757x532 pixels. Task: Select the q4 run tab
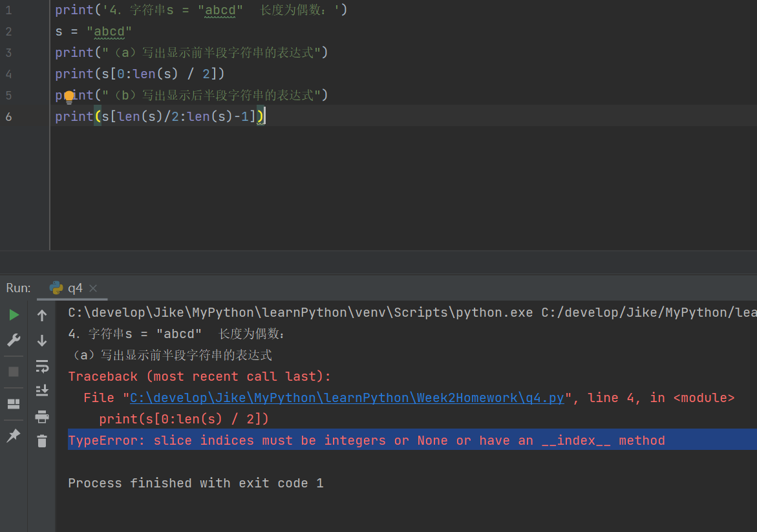coord(76,288)
